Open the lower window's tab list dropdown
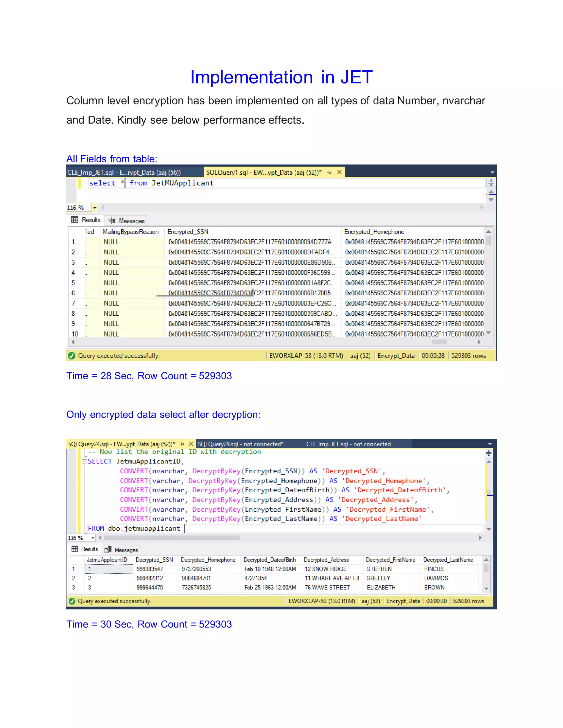 pos(490,444)
